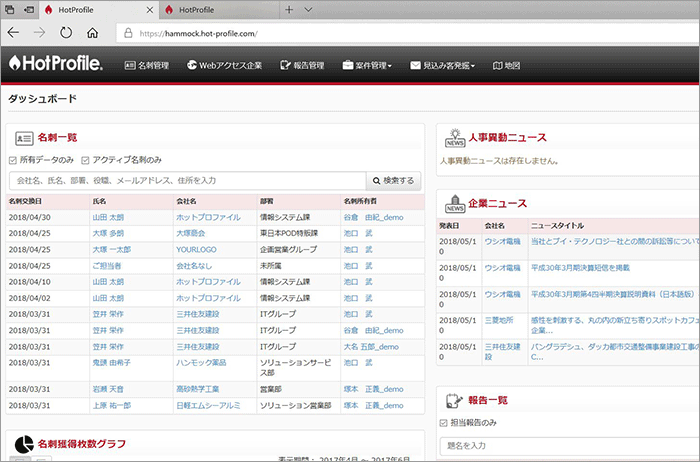Screen dimensions: 700x462
Task: Open 山田 太朗 in the 2018/04/30 row
Action: 108,217
